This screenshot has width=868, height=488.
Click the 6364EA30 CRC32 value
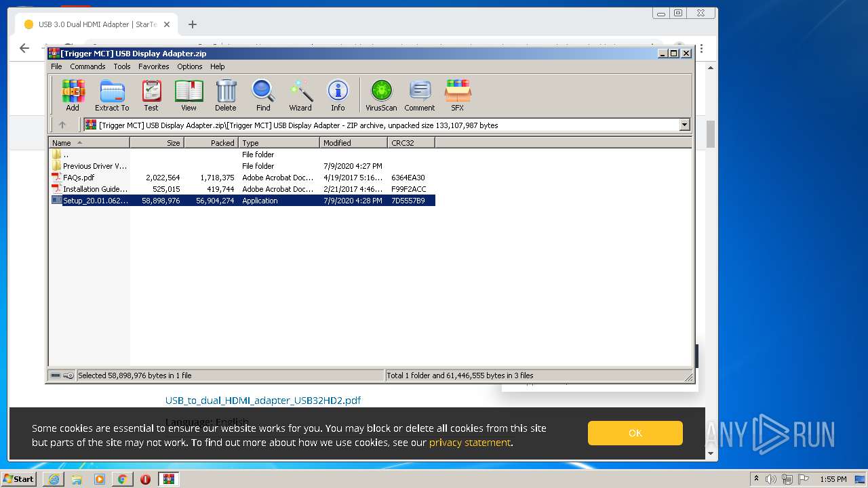coord(408,178)
